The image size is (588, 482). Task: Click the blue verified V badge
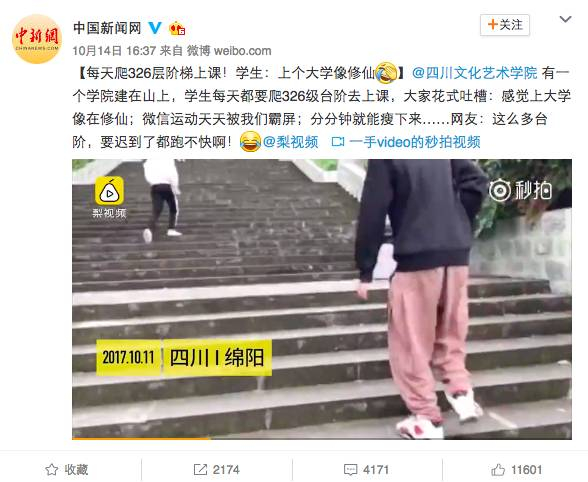point(155,28)
